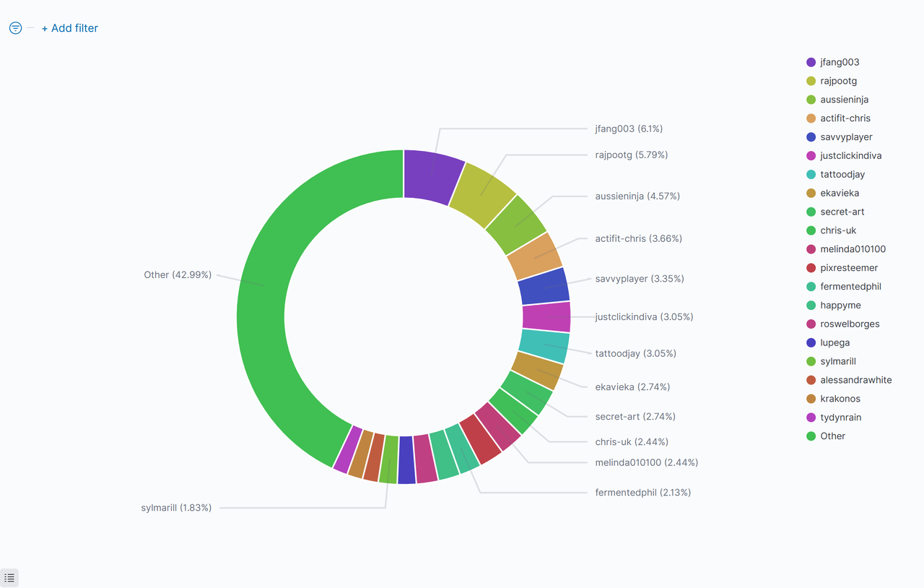Click sylmarill name in the legend

point(838,361)
